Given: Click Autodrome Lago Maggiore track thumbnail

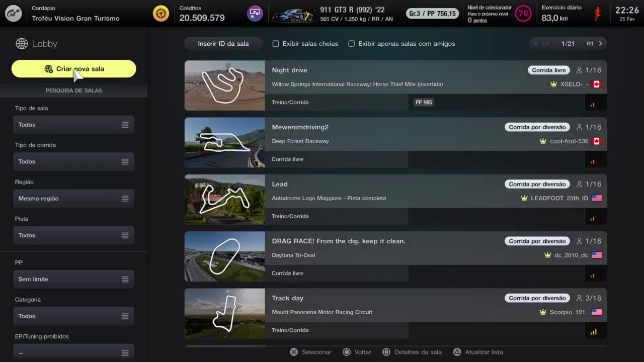Looking at the screenshot, I should point(225,199).
